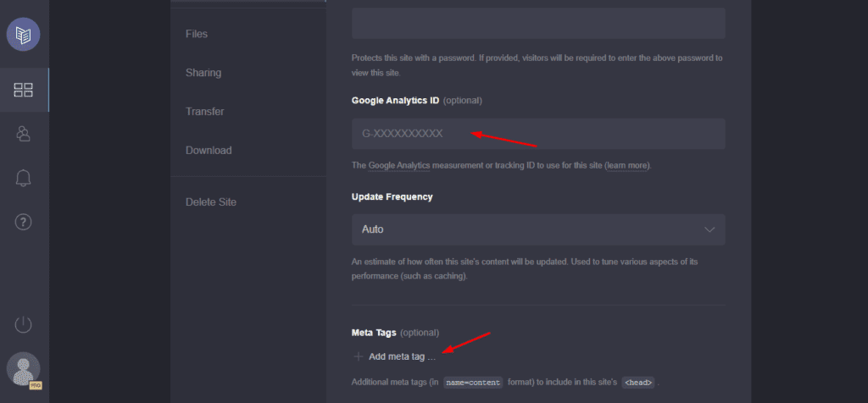Open the team members icon

click(24, 134)
